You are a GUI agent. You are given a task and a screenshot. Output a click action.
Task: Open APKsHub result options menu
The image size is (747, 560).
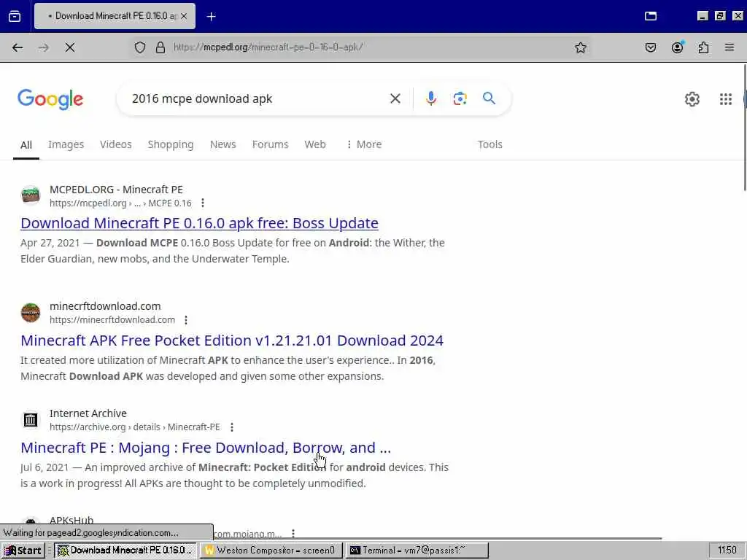click(x=293, y=533)
